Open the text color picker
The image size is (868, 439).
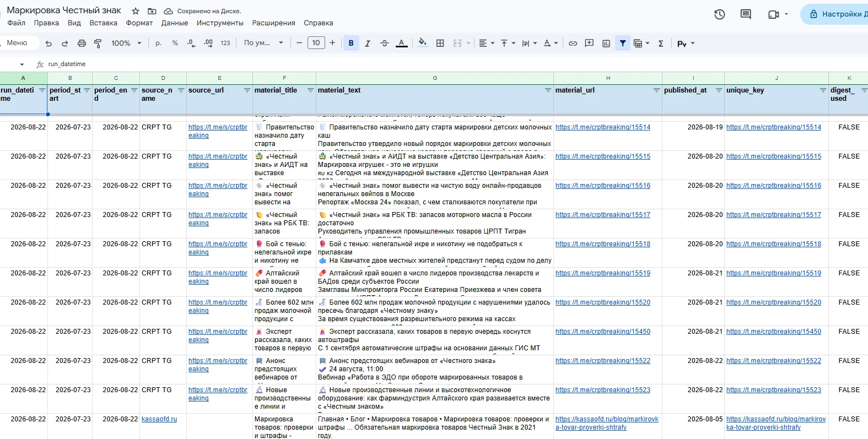coord(402,43)
